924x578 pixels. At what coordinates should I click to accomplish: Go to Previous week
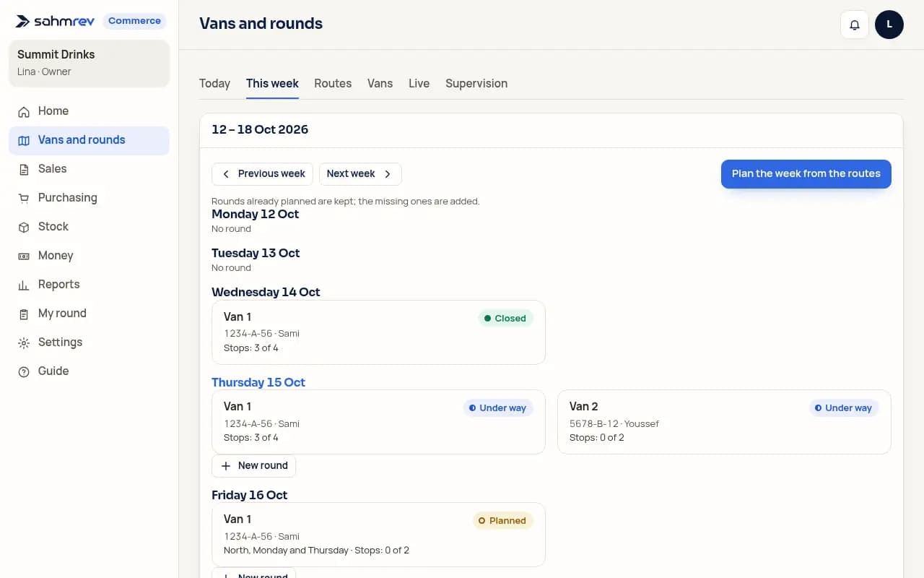262,174
